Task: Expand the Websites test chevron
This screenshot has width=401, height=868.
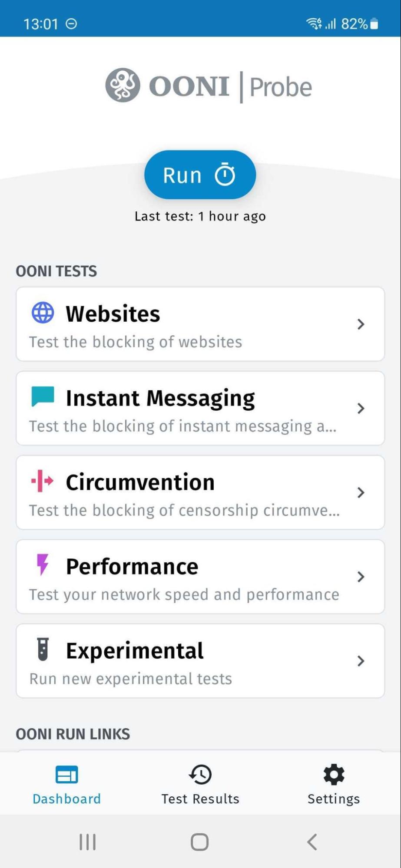Action: click(361, 324)
